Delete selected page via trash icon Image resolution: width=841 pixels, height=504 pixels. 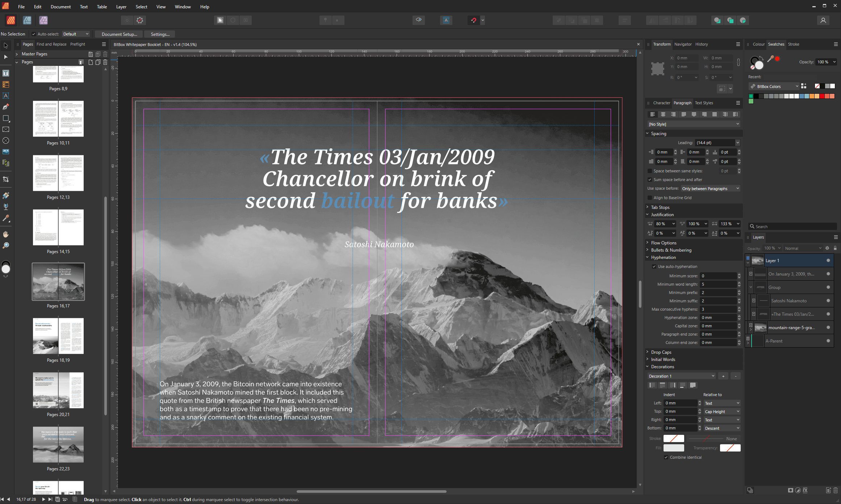click(x=105, y=62)
